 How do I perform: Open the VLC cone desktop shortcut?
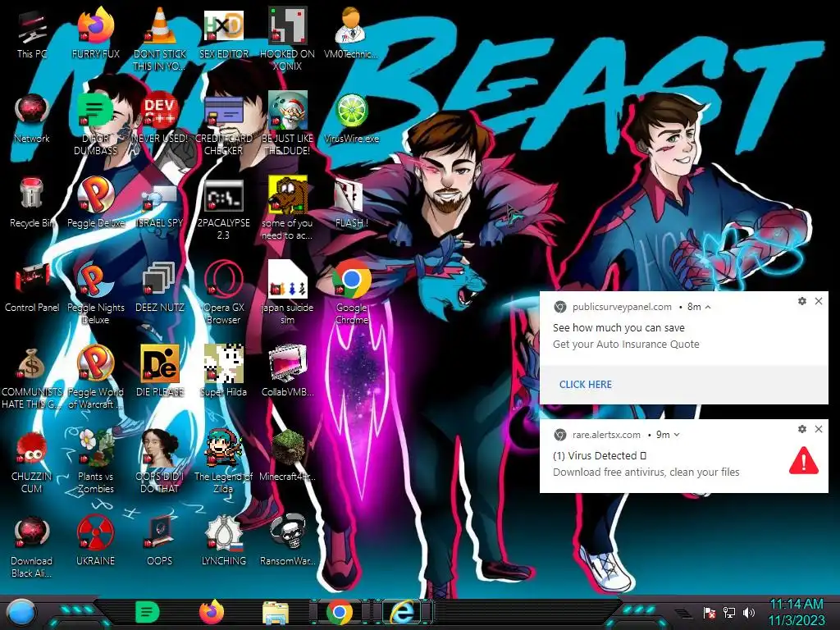point(160,39)
